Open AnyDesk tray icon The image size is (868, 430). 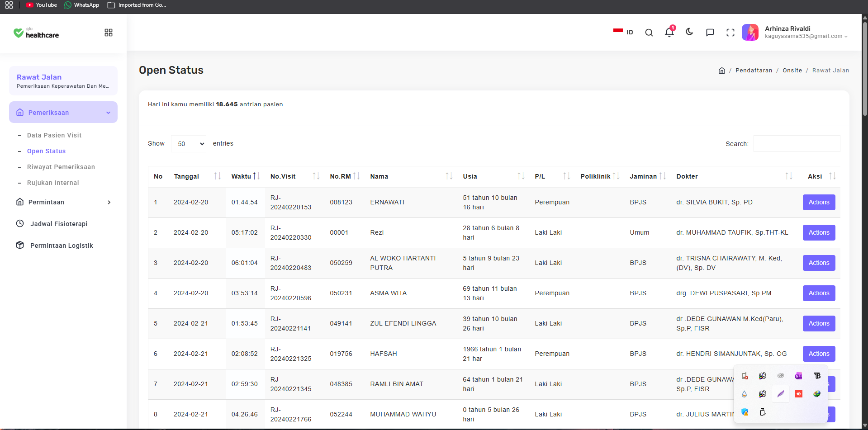point(799,394)
